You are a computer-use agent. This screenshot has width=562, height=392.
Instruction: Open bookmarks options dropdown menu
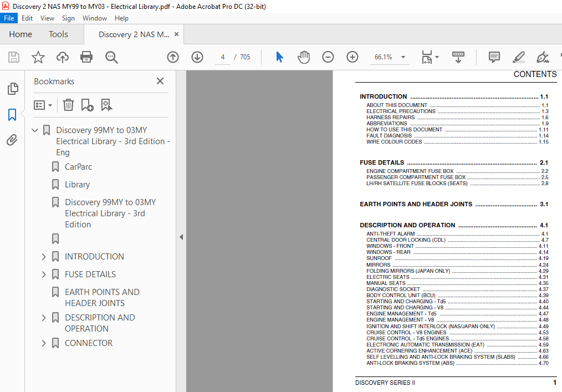43,105
